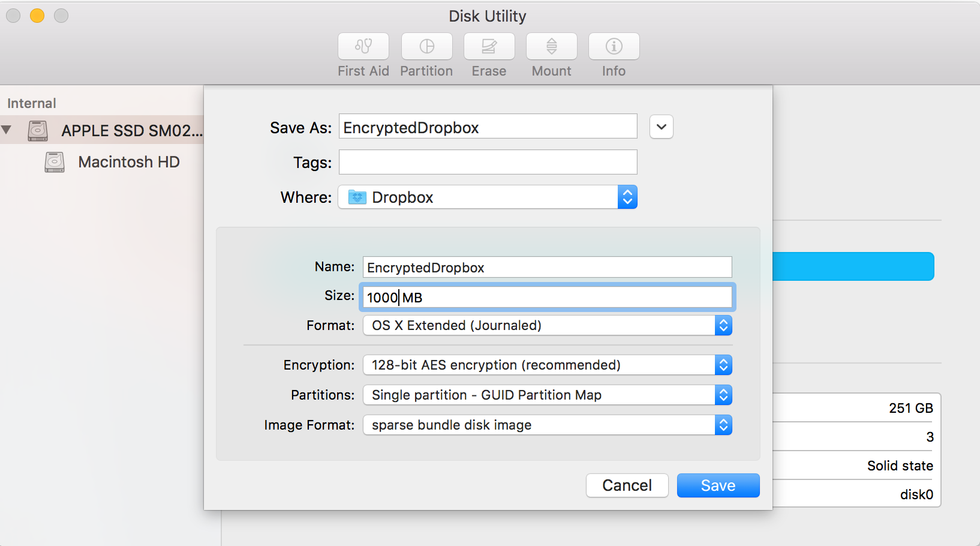
Task: Click the Save button
Action: [718, 485]
